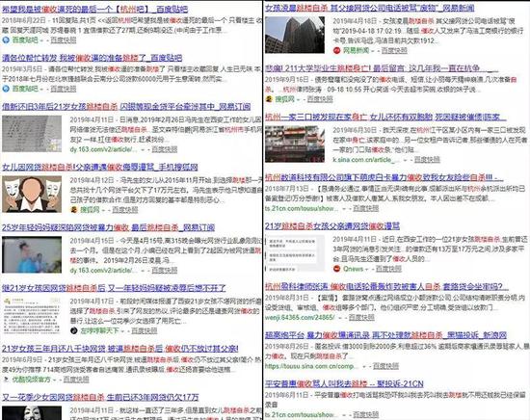Open 211大学毕业生 result title
The width and height of the screenshot is (530, 420).
(382, 68)
